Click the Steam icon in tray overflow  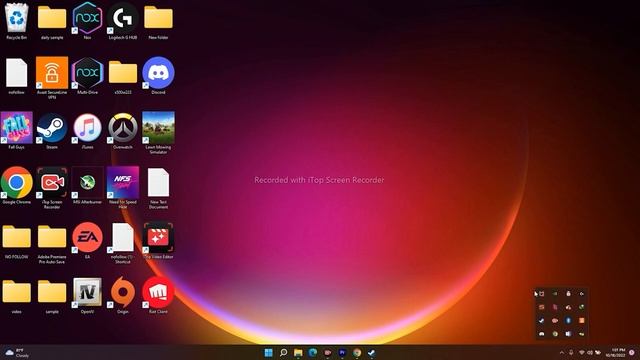pyautogui.click(x=542, y=320)
